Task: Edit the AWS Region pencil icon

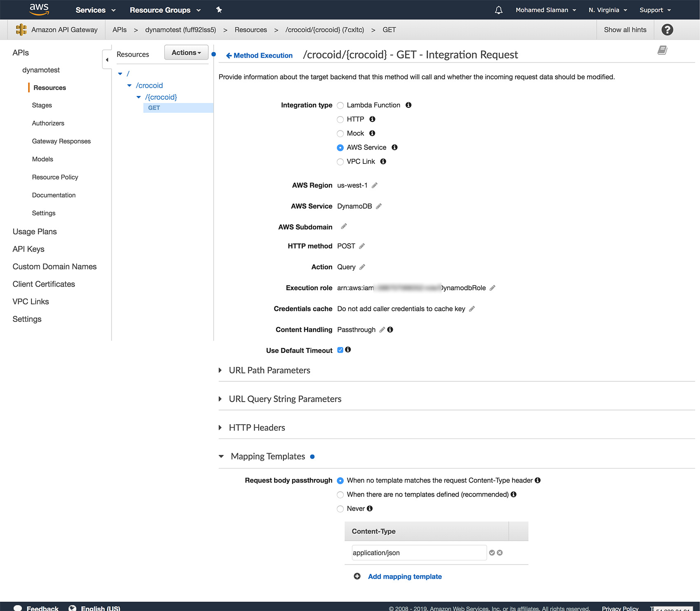Action: [374, 185]
